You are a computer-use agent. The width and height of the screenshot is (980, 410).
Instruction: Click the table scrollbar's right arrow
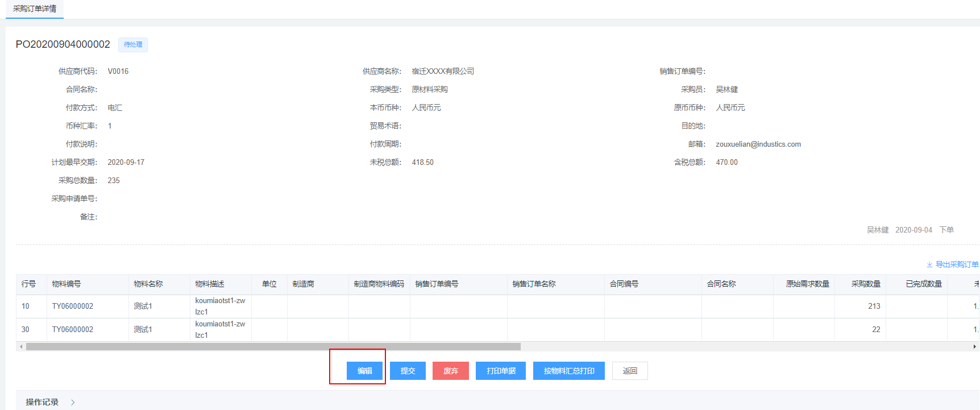point(974,346)
